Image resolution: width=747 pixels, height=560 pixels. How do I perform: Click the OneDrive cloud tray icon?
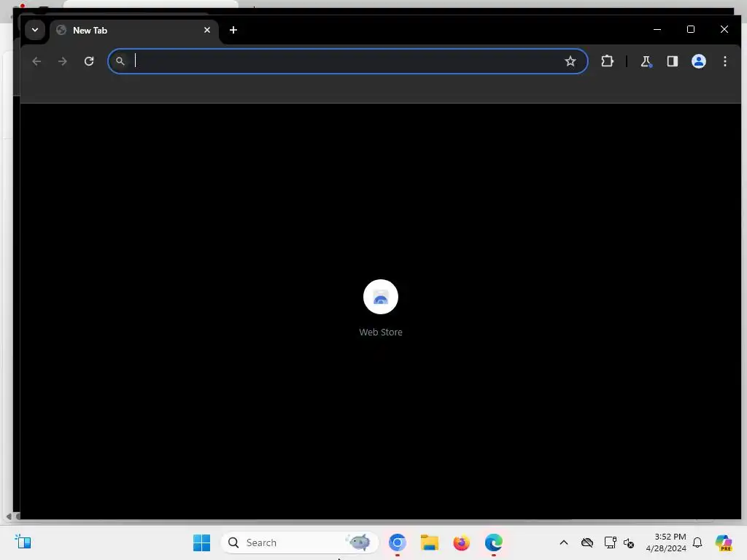(x=587, y=542)
